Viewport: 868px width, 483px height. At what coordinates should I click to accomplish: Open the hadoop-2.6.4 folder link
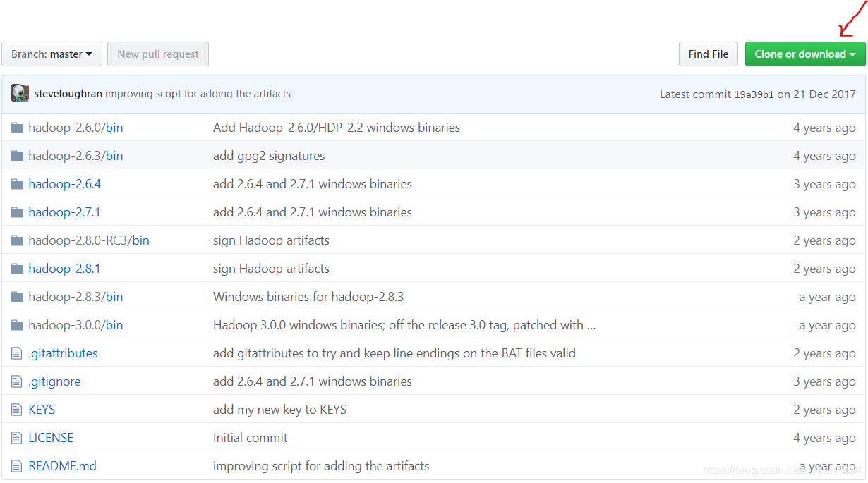click(64, 184)
